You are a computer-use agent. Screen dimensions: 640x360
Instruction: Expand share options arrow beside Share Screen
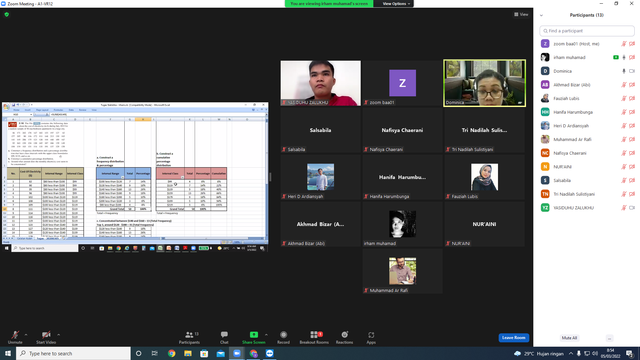point(266,335)
